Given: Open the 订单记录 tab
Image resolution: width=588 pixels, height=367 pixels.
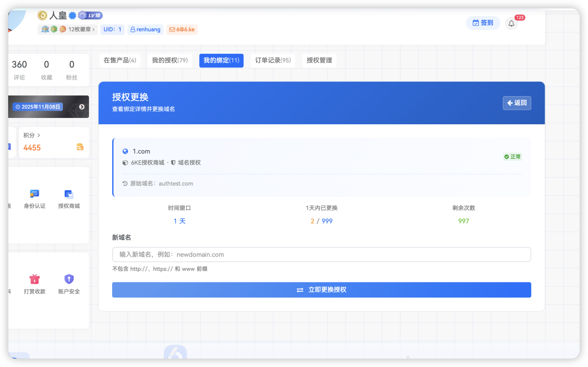Looking at the screenshot, I should click(x=273, y=61).
